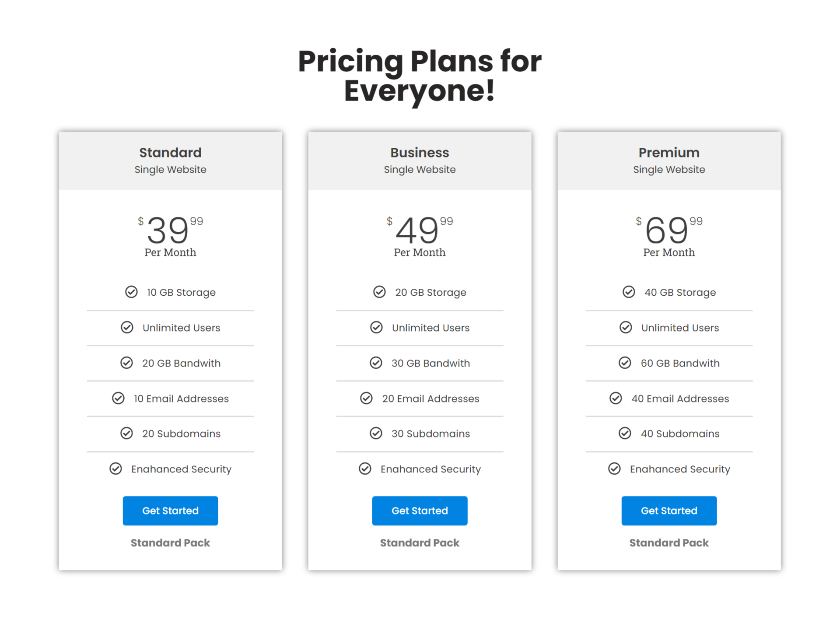Click the check icon beside 30 GB Bandwith
This screenshot has width=840, height=633.
(376, 363)
